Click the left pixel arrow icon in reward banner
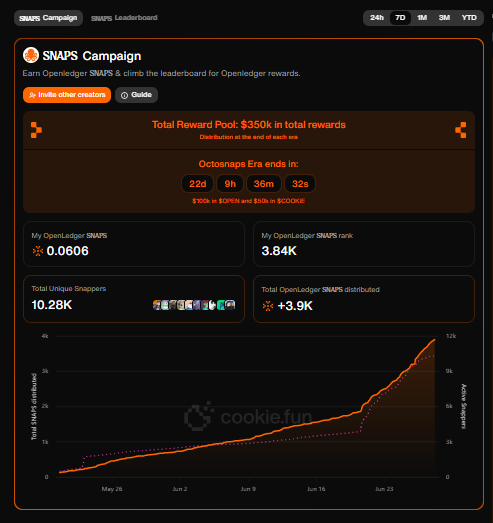This screenshot has height=523, width=493. (x=36, y=130)
